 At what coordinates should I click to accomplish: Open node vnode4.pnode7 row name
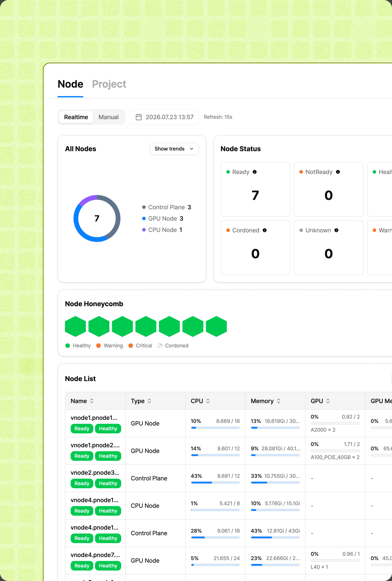(x=95, y=555)
